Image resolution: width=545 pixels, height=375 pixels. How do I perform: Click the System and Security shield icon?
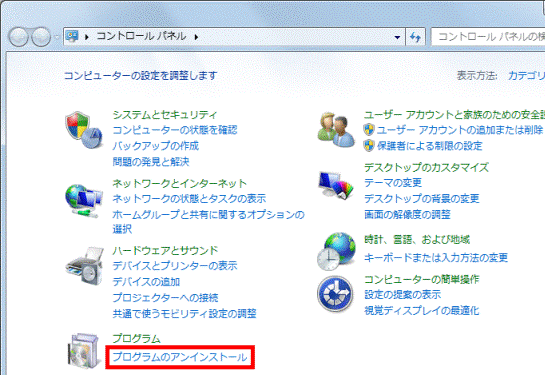(x=84, y=130)
